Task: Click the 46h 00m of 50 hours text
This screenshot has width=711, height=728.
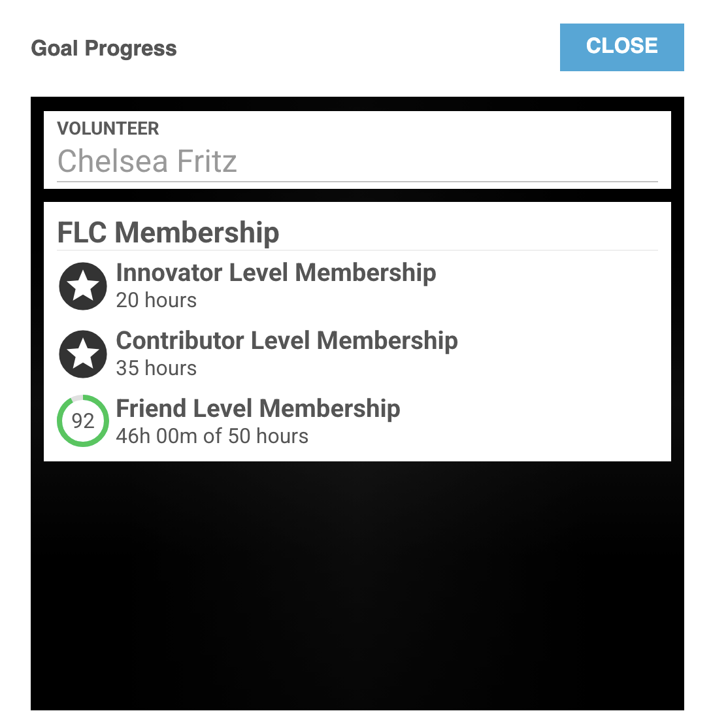Action: [212, 436]
